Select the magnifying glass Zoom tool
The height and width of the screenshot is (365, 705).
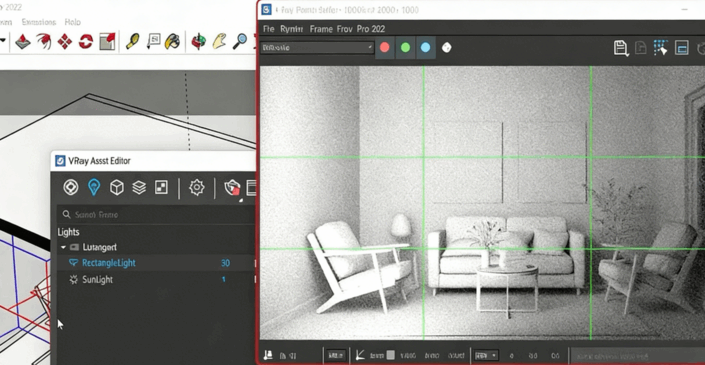click(240, 41)
